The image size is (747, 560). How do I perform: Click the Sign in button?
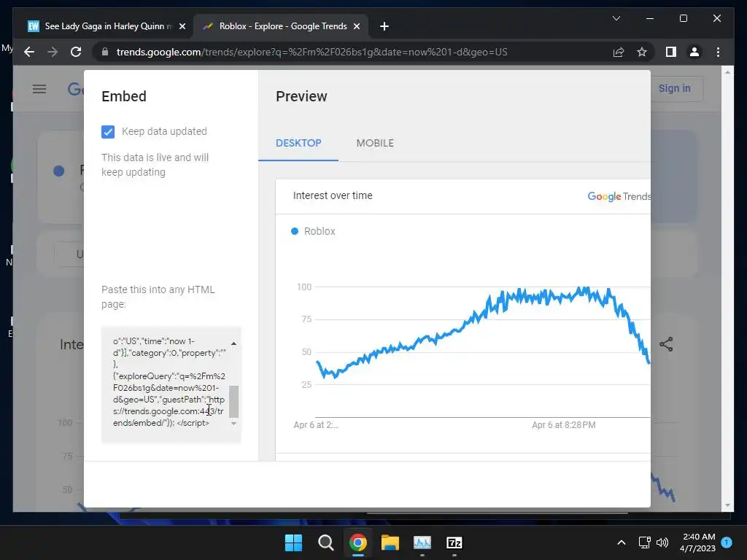[x=674, y=88]
